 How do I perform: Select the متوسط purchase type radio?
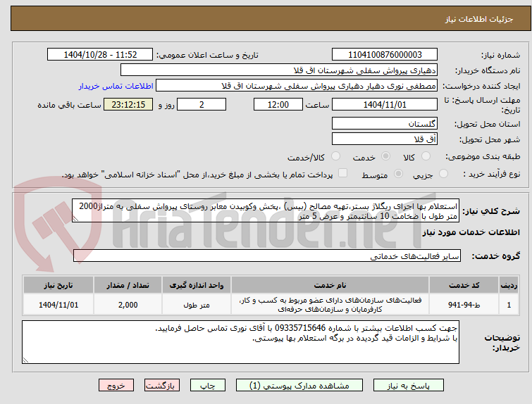(398, 174)
